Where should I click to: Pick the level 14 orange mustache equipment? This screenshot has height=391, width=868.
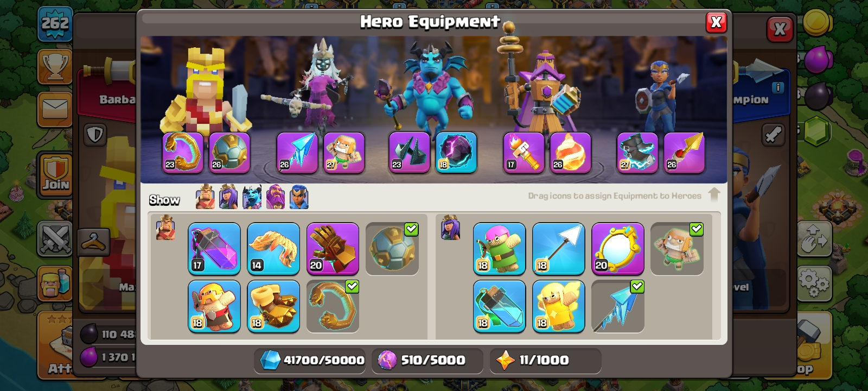[x=273, y=249]
